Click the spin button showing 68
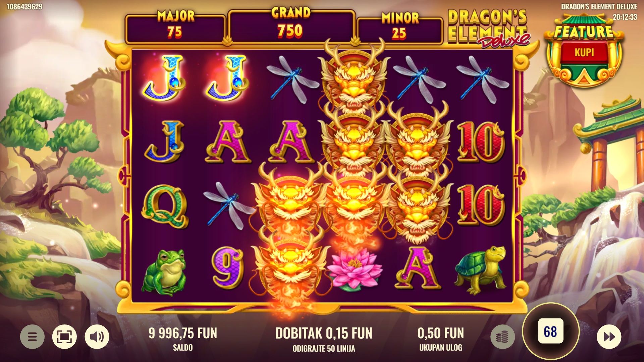 coord(550,331)
